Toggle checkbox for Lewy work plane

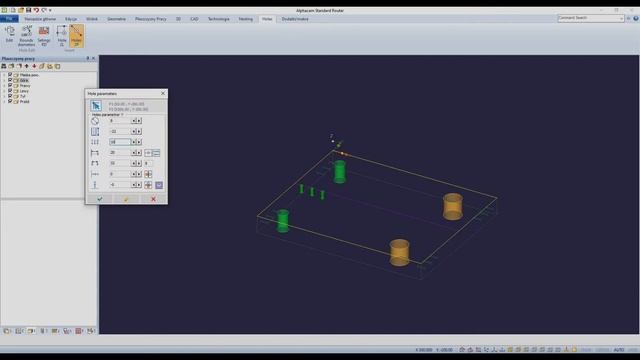10,91
